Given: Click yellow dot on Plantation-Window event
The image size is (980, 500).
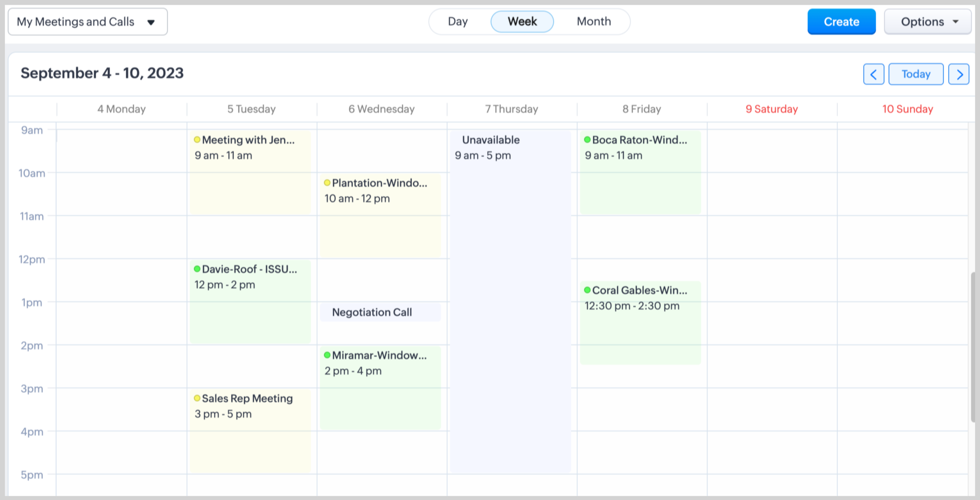Looking at the screenshot, I should [x=327, y=183].
